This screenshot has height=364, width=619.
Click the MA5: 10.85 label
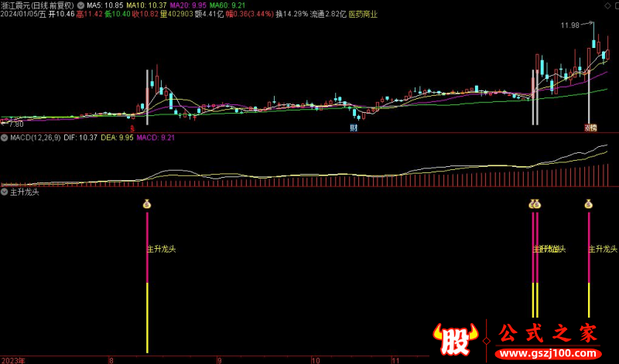[105, 5]
